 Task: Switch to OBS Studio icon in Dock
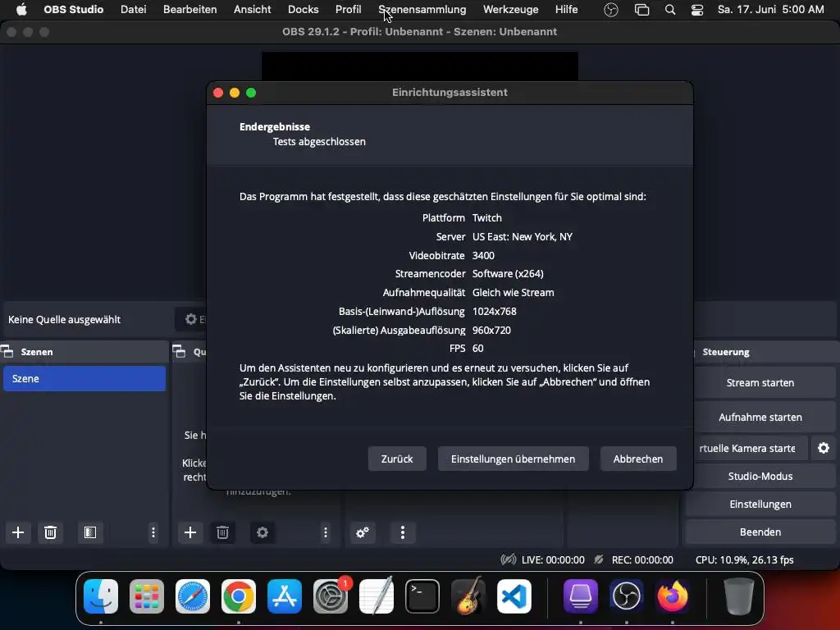[626, 596]
